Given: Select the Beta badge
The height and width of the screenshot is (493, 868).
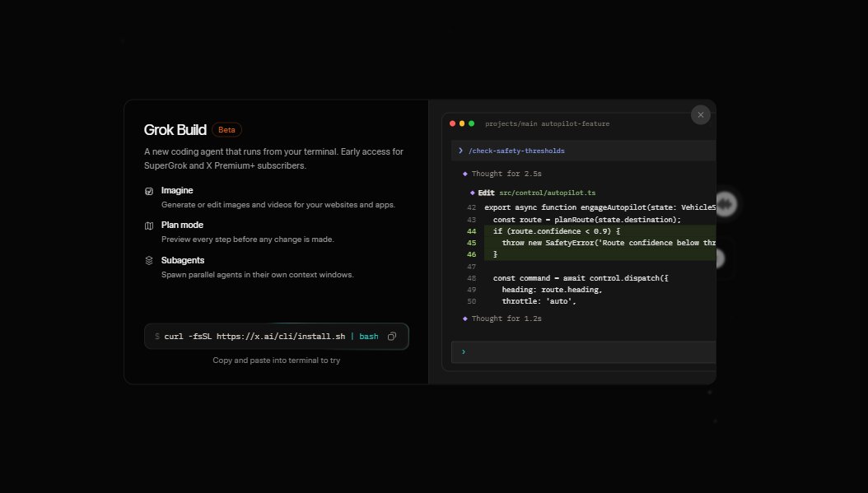Looking at the screenshot, I should click(x=226, y=129).
